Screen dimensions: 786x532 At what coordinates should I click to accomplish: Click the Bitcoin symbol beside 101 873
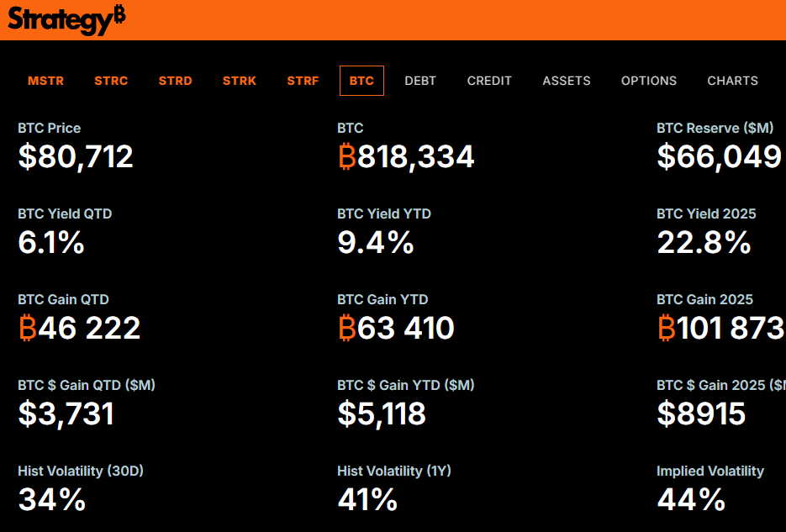click(666, 328)
